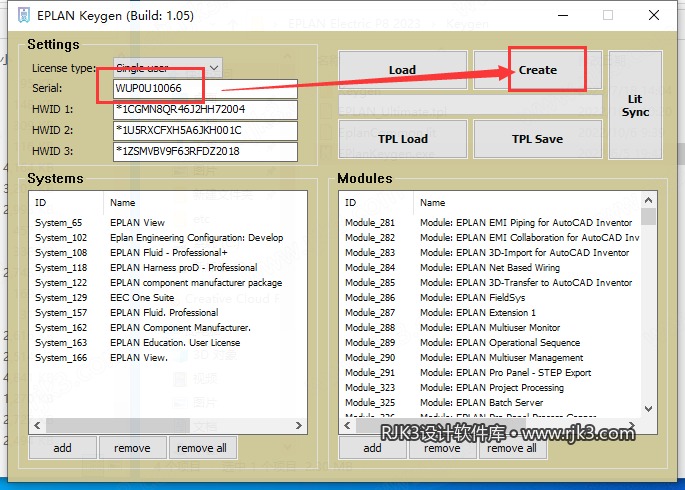This screenshot has height=490, width=685.
Task: Select Module_290 Multiuser Management row
Action: (x=490, y=358)
